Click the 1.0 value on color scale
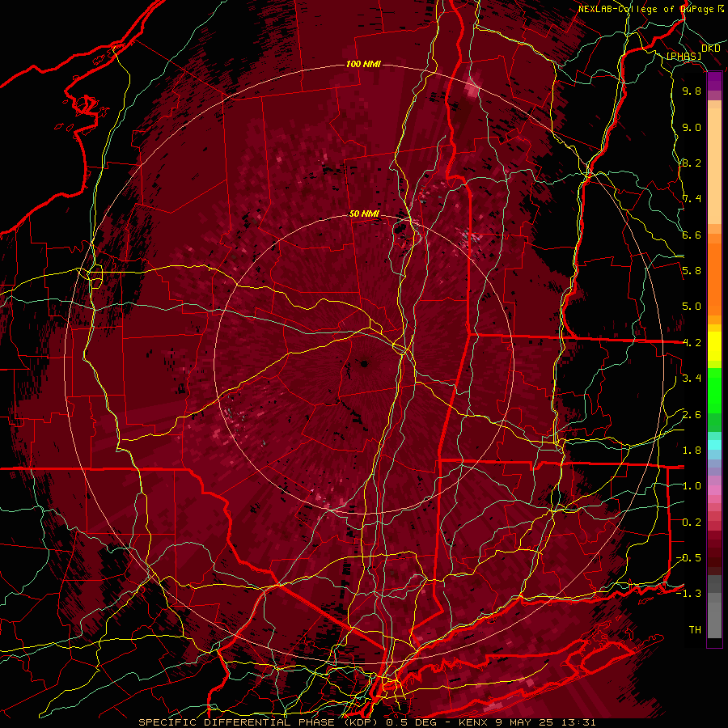 [x=692, y=486]
